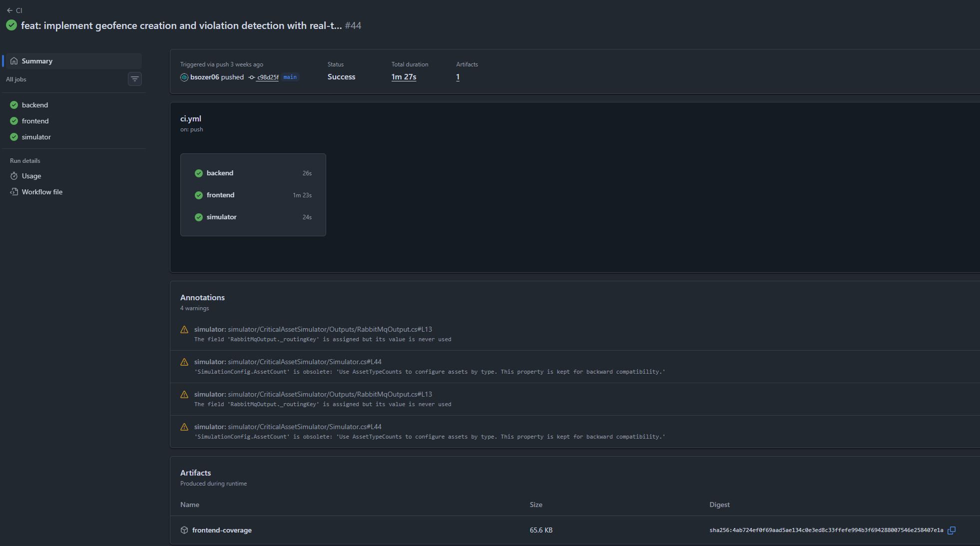Open the frontend job in workflow graph
980x546 pixels.
point(220,195)
